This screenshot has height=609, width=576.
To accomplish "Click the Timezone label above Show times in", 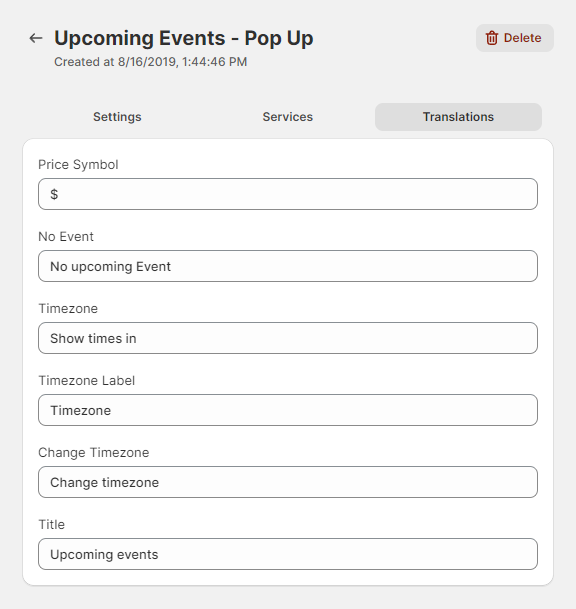I will [x=68, y=308].
